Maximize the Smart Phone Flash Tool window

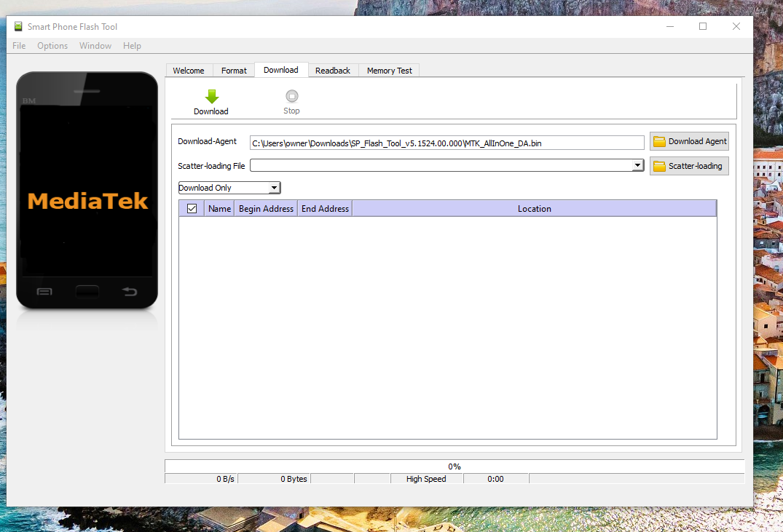click(703, 26)
